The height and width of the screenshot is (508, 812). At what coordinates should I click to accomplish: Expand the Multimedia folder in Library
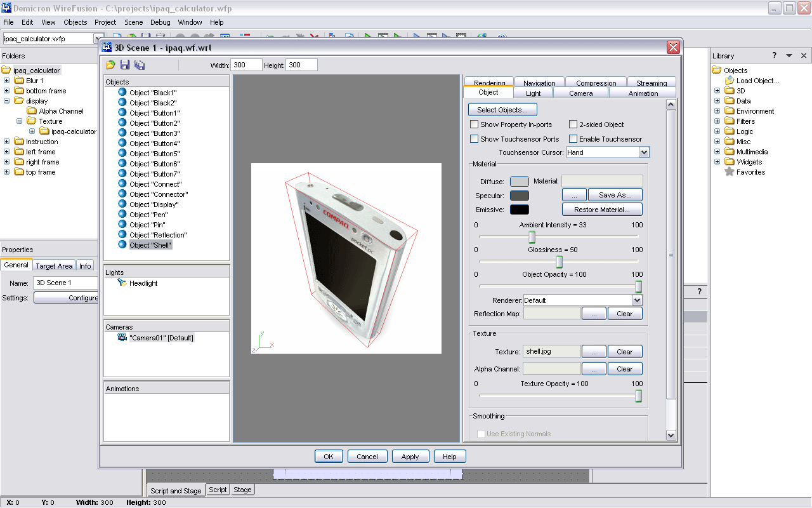[x=717, y=152]
